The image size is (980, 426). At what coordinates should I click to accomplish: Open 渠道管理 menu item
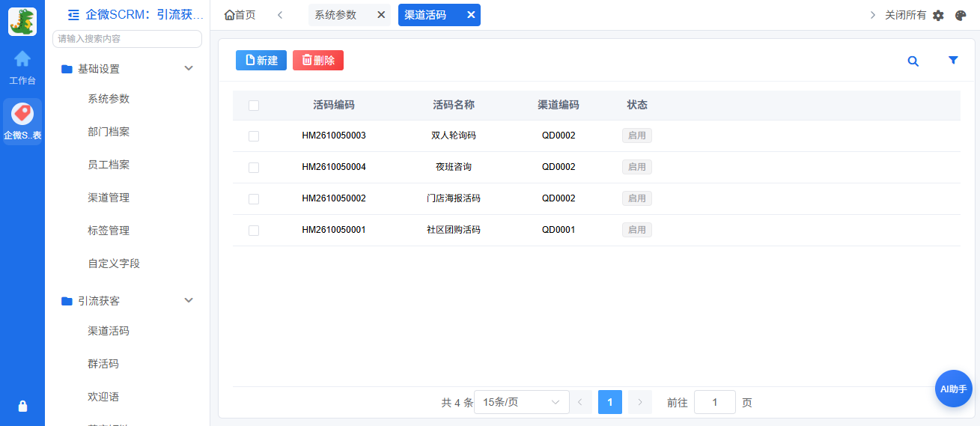(109, 198)
